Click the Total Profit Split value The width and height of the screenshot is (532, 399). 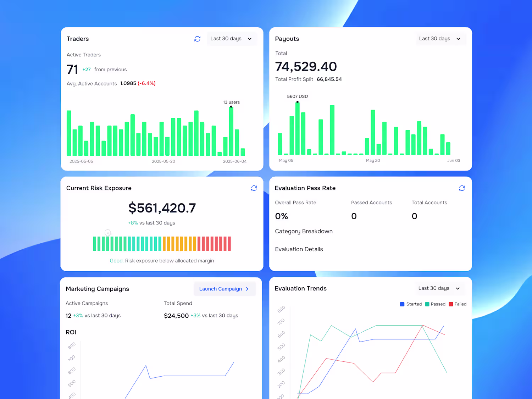pyautogui.click(x=329, y=79)
